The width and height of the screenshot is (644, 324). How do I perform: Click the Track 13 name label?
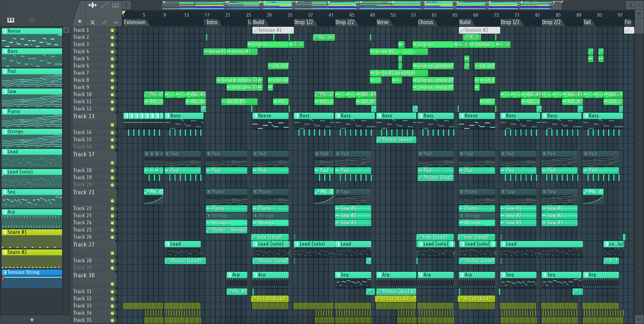pos(84,116)
